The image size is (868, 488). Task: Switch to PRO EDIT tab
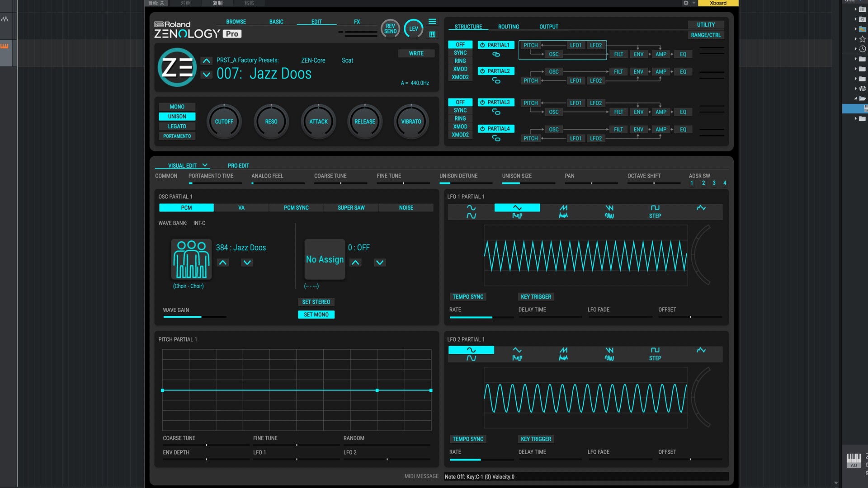coord(238,166)
